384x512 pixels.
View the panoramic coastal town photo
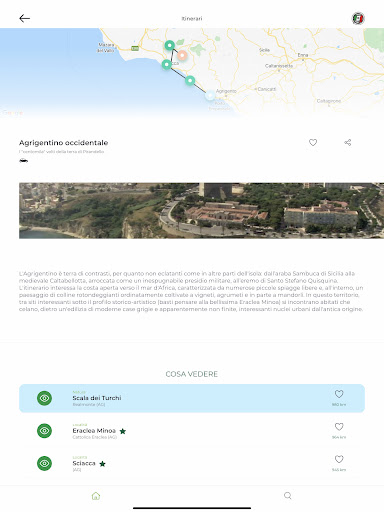(x=201, y=210)
